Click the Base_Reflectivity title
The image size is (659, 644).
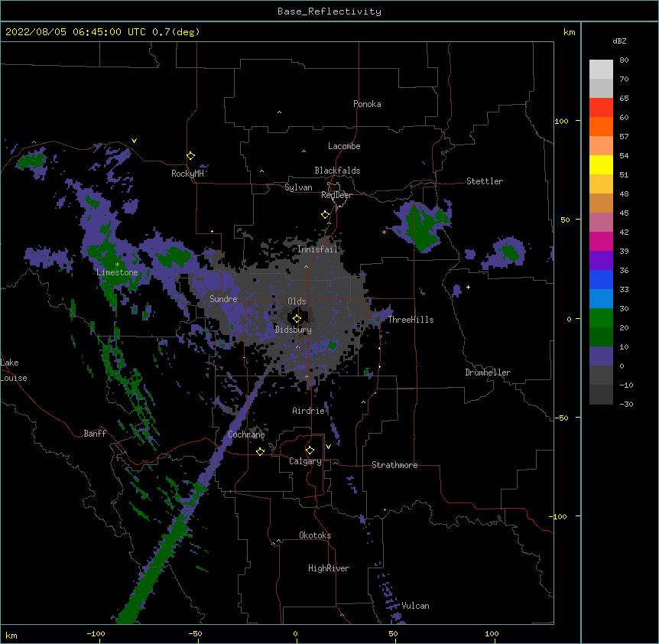(x=329, y=11)
